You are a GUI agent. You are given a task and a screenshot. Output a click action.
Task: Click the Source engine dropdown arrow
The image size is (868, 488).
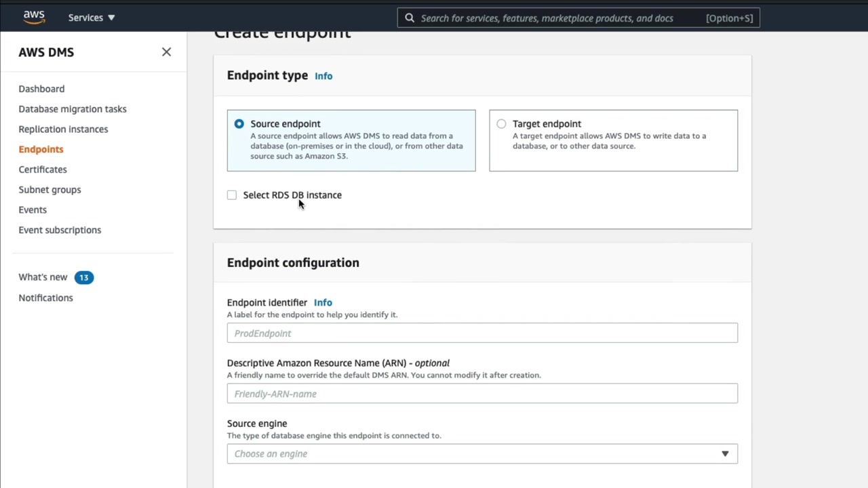click(x=725, y=454)
